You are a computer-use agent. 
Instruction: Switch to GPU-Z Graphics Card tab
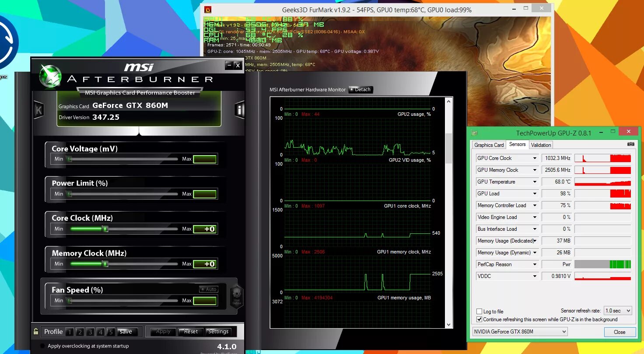pyautogui.click(x=489, y=145)
